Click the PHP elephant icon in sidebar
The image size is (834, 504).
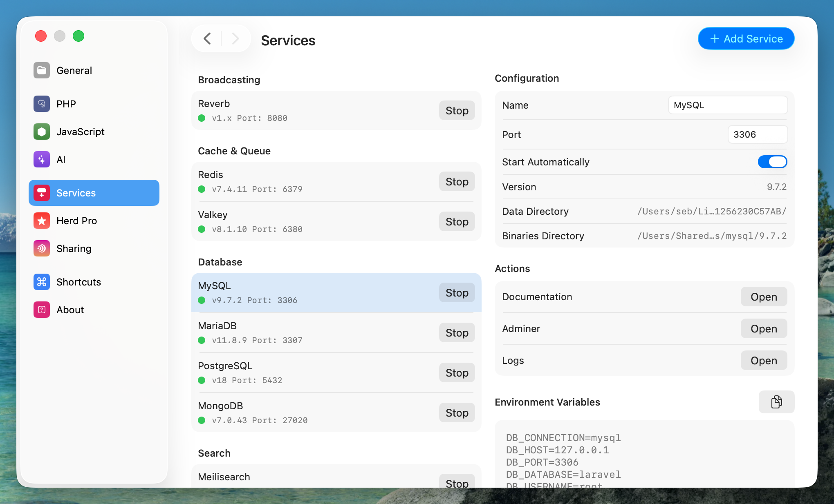coord(42,104)
